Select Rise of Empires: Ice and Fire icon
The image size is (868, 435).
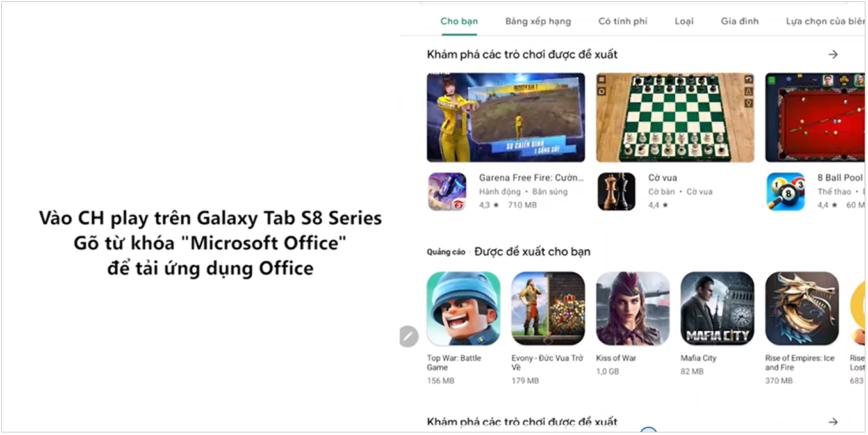click(801, 309)
